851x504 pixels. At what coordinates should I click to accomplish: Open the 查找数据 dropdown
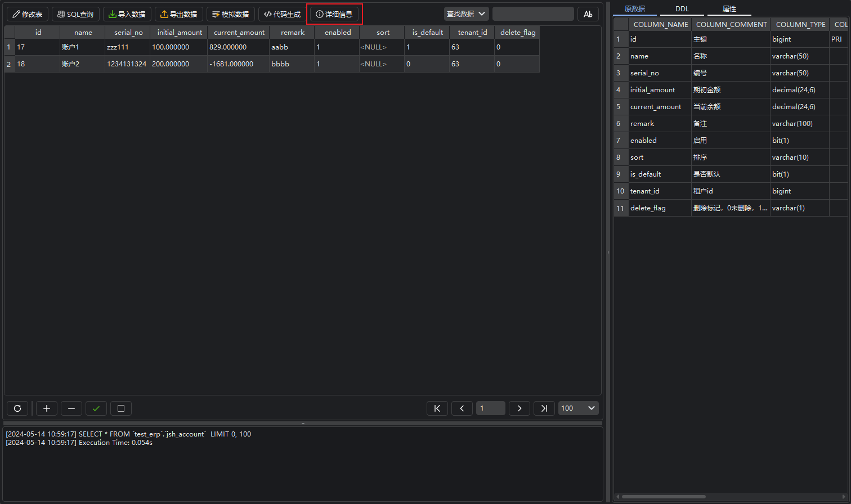click(x=466, y=14)
